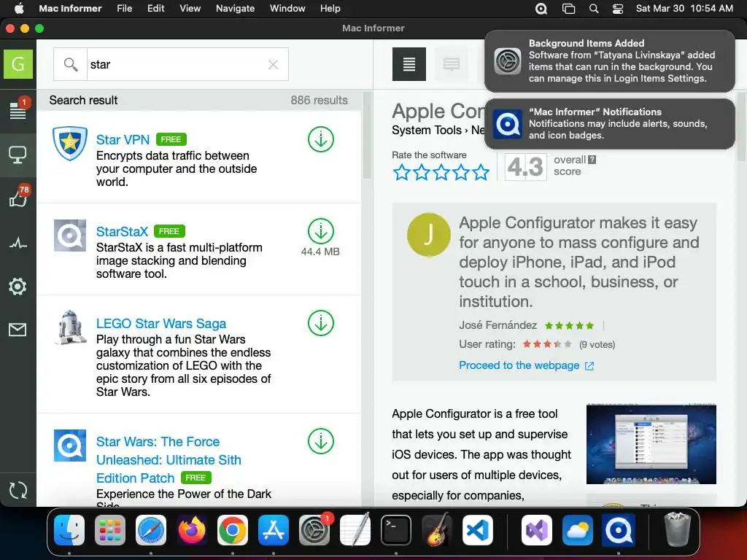The width and height of the screenshot is (747, 560).
Task: Open the Window menu
Action: tap(287, 9)
